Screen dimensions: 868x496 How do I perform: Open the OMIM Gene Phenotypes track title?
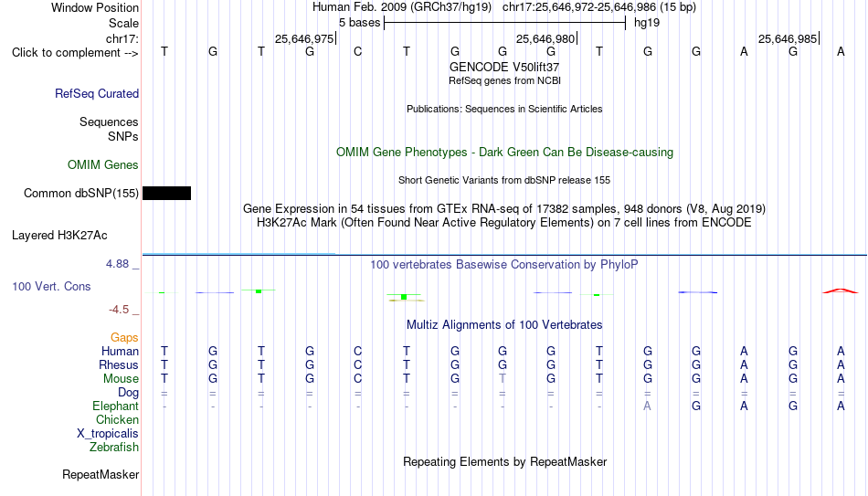click(505, 153)
